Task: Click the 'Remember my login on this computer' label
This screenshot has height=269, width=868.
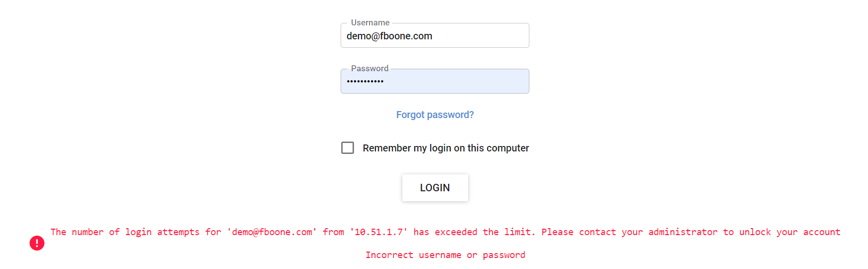Action: (446, 148)
